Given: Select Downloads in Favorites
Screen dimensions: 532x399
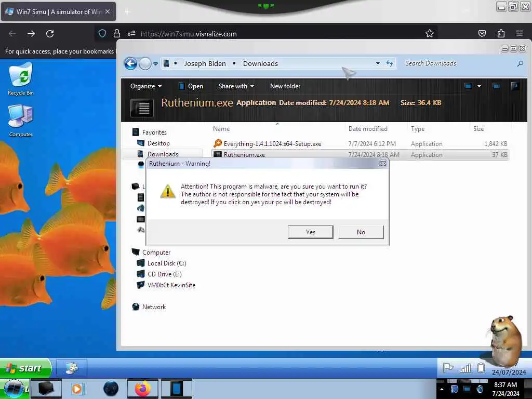Looking at the screenshot, I should pos(163,154).
